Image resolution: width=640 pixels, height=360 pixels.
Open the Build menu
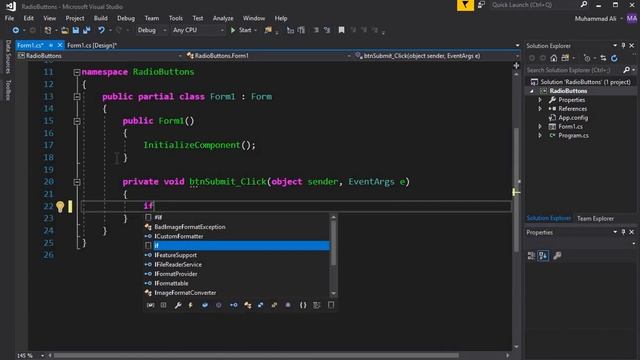point(100,18)
